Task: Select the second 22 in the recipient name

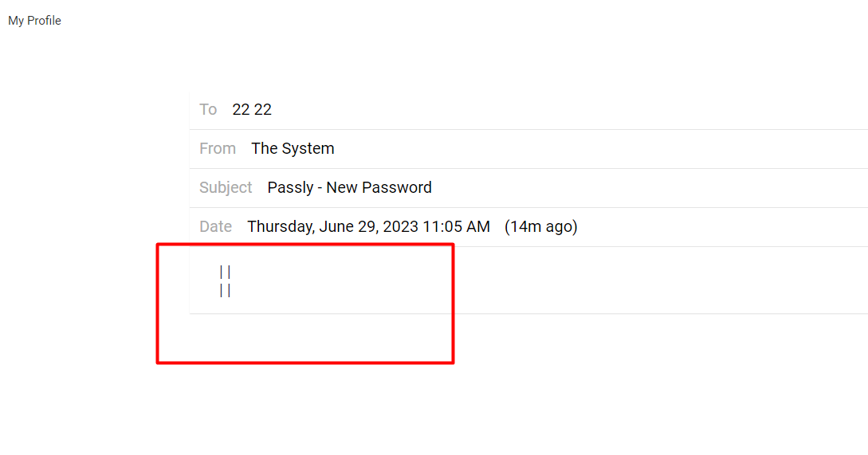Action: point(263,110)
